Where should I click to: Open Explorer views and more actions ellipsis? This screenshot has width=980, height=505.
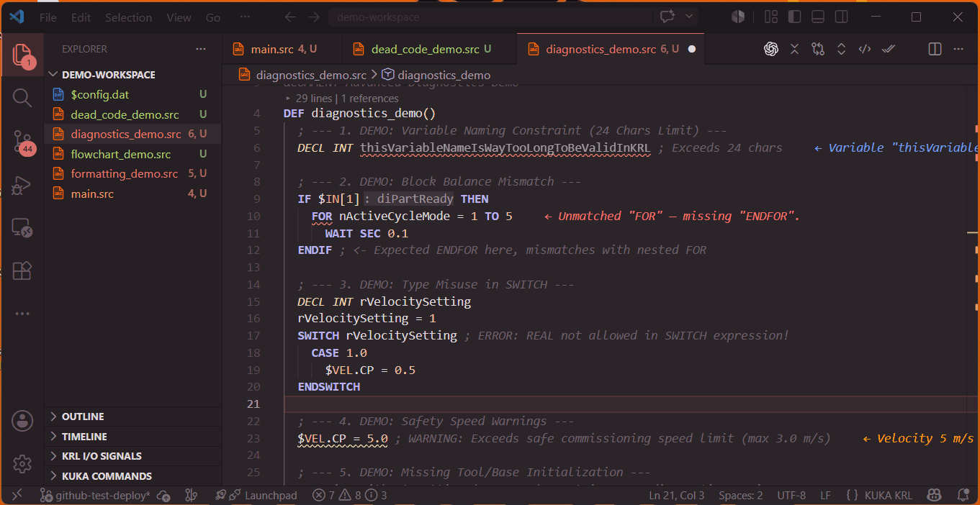[x=200, y=49]
